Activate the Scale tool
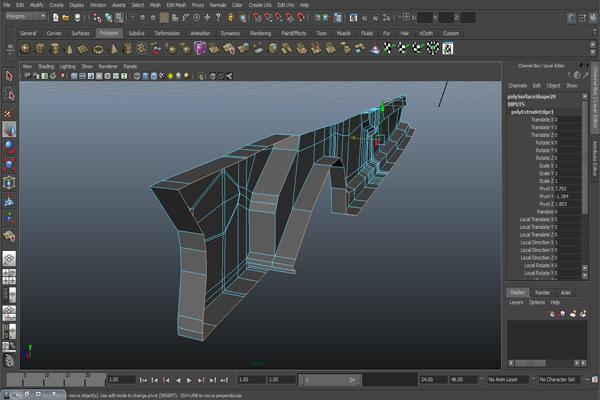Viewport: 600px width, 400px height. click(x=9, y=165)
